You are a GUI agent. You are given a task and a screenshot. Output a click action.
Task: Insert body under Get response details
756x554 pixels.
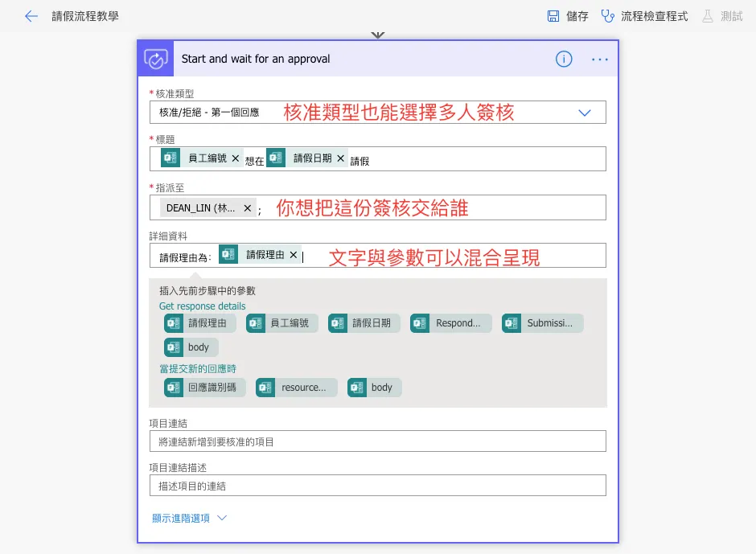(191, 347)
